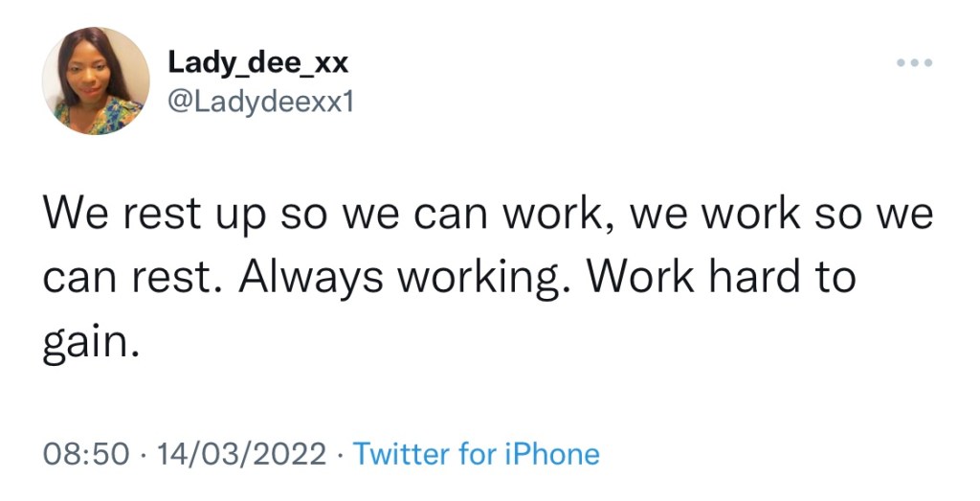Click the word "Twitter" in the source label
The width and height of the screenshot is (980, 501).
point(401,453)
